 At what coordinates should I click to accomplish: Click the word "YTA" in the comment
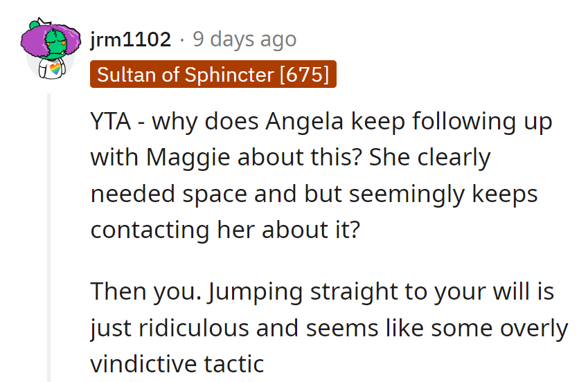[111, 122]
